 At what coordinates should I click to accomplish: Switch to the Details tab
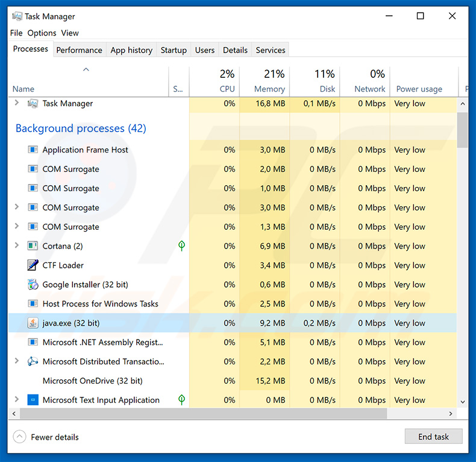[235, 50]
